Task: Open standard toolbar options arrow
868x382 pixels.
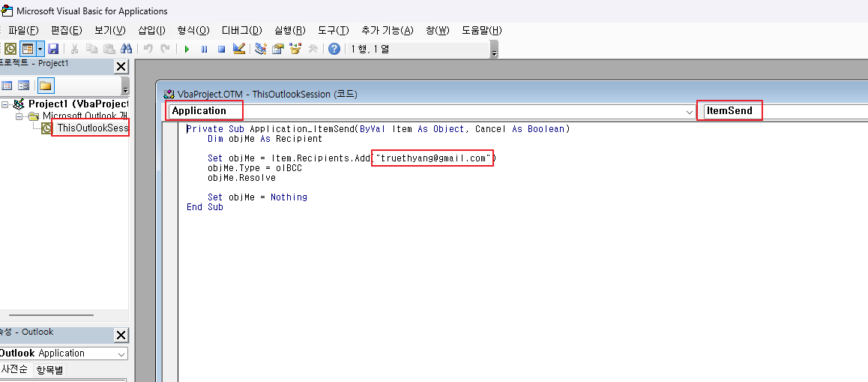Action: pos(494,51)
